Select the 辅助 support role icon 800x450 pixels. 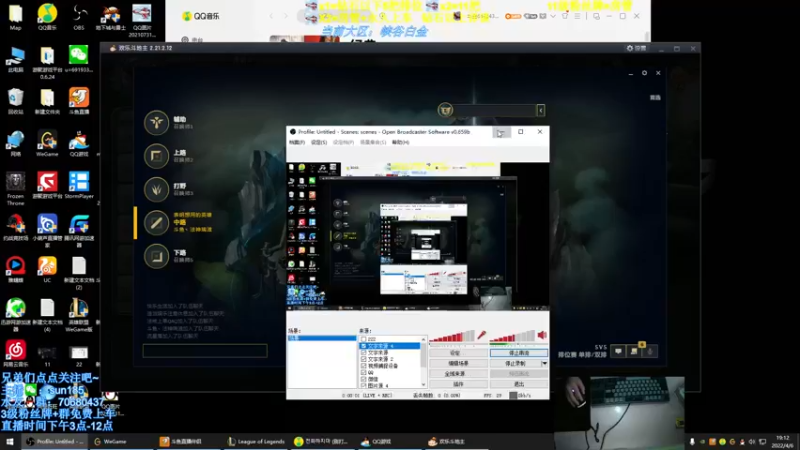tap(156, 122)
